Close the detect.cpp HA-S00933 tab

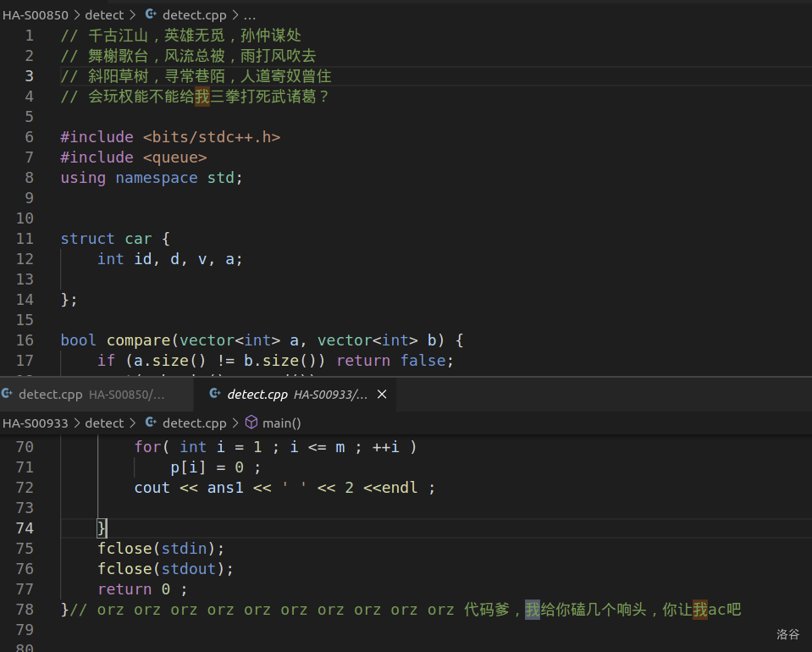[382, 395]
